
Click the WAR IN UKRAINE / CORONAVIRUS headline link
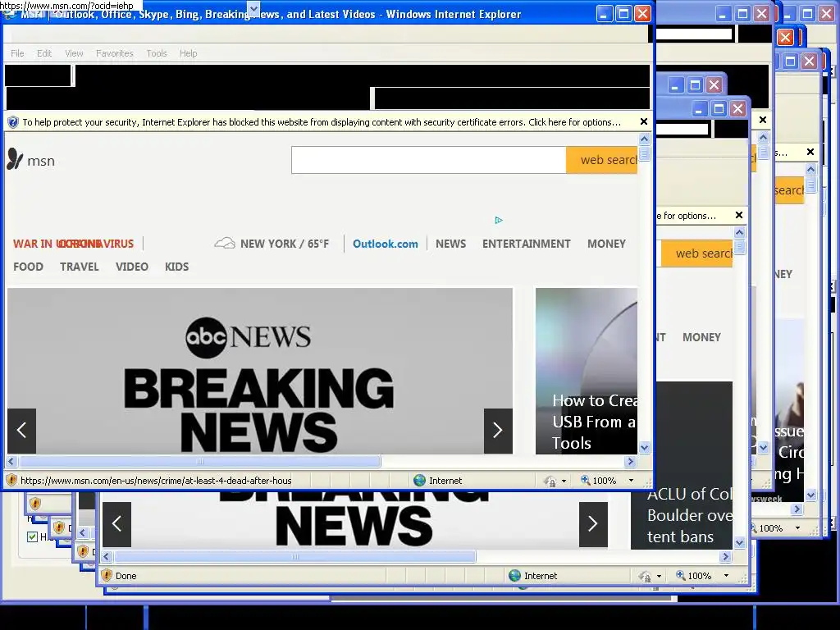click(x=73, y=244)
